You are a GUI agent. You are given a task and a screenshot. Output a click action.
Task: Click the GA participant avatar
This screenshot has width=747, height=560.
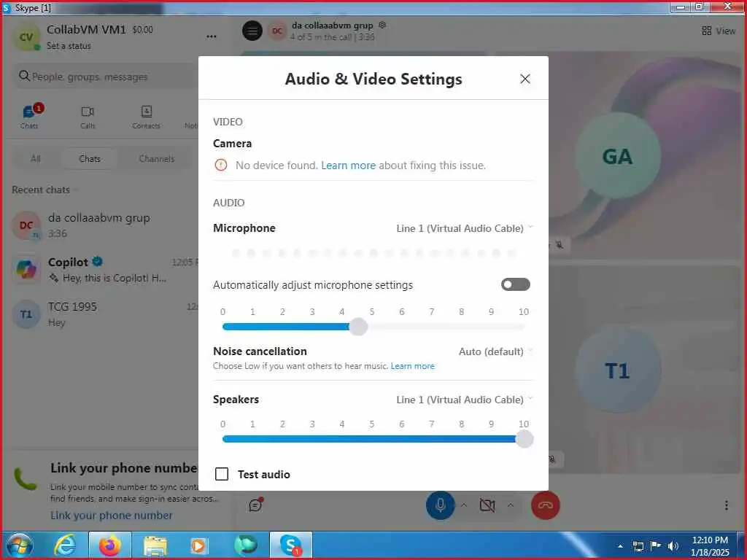click(x=617, y=156)
